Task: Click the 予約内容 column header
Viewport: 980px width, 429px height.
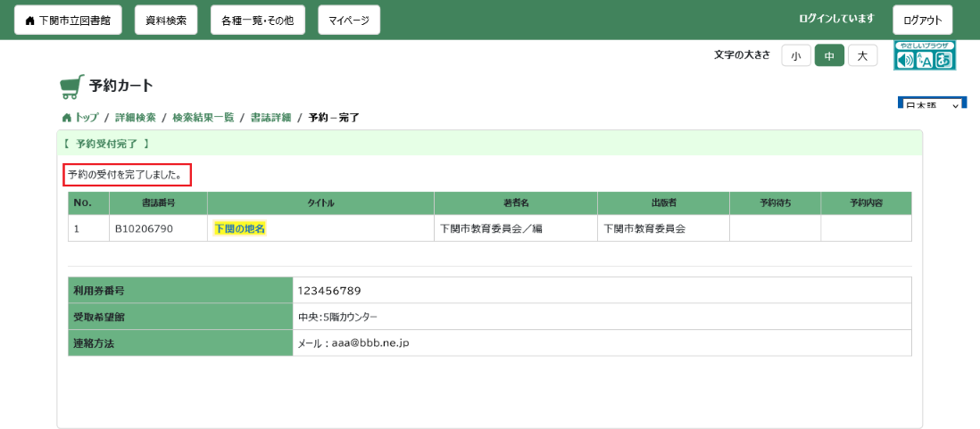Action: 867,203
